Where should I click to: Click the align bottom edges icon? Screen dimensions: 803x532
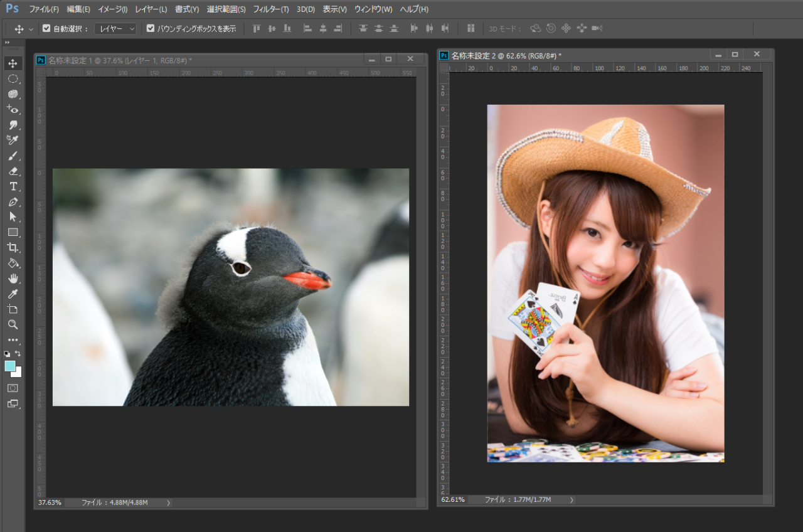[287, 28]
